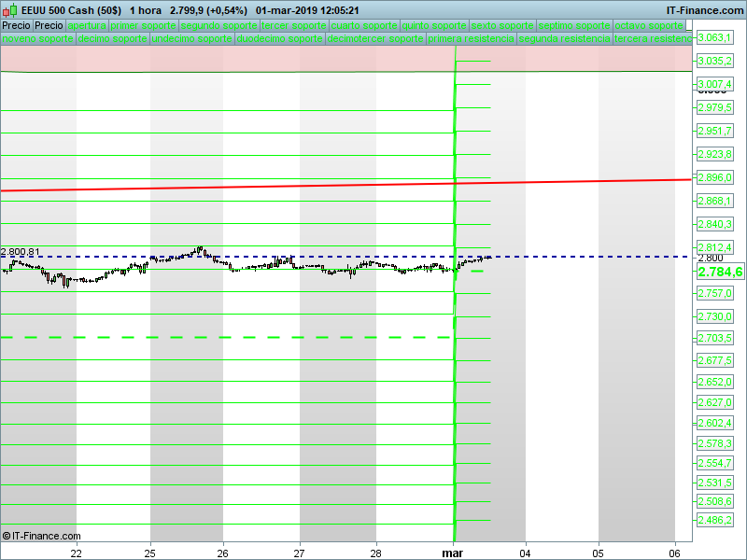Select the 3.063,1 price axis label
This screenshot has height=560, width=747.
click(x=715, y=38)
